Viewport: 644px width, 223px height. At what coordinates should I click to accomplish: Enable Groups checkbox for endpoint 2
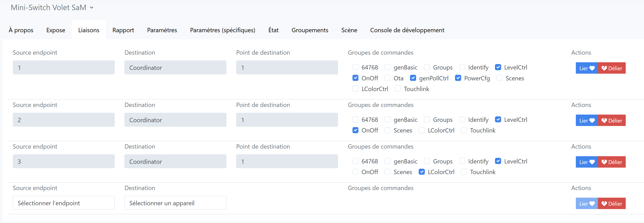click(x=427, y=119)
